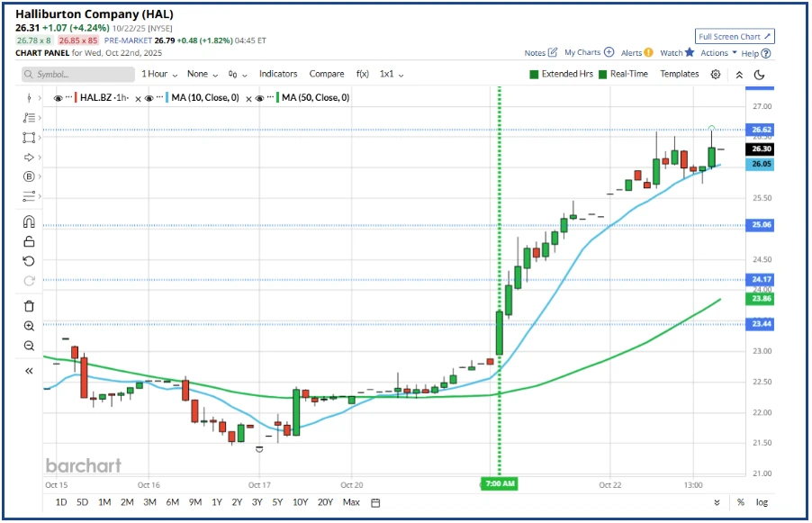Zoom out using the magnifier minus icon
812x523 pixels.
(29, 346)
